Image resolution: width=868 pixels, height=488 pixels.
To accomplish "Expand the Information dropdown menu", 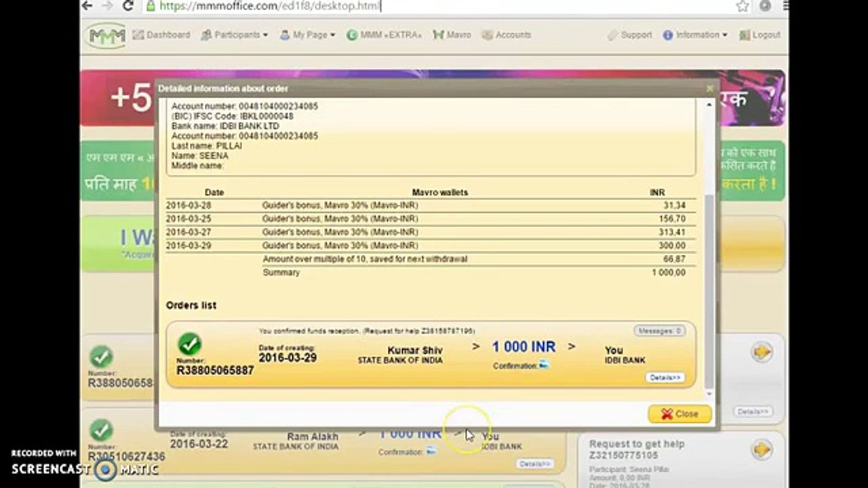I will (695, 35).
